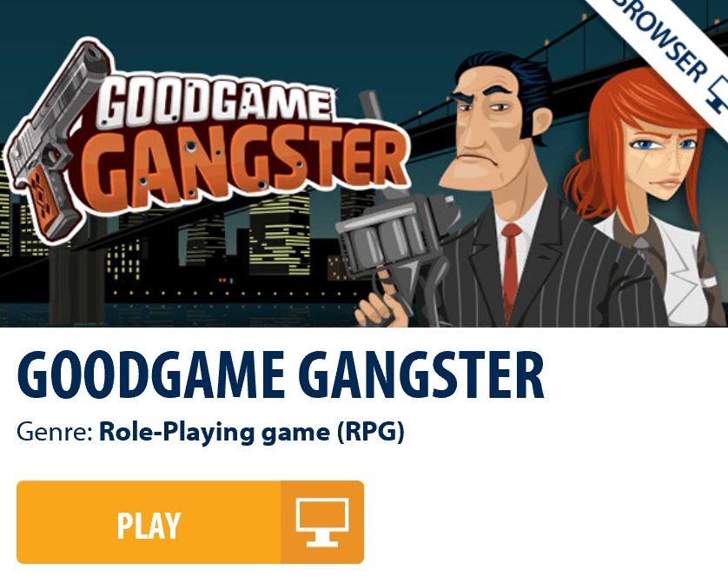Click the BROWSER corner ribbon label
The width and height of the screenshot is (728, 583).
tap(661, 39)
